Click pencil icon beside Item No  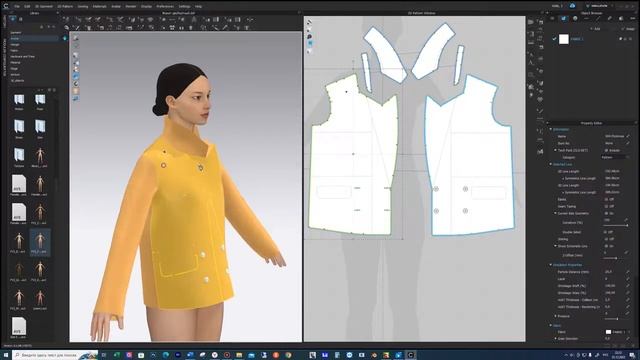[x=628, y=143]
